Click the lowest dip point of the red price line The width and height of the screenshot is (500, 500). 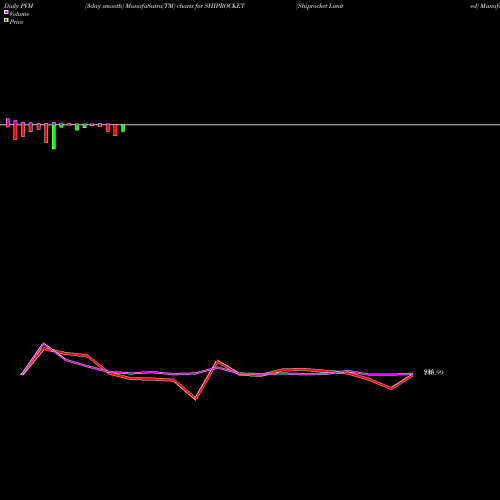click(x=196, y=399)
